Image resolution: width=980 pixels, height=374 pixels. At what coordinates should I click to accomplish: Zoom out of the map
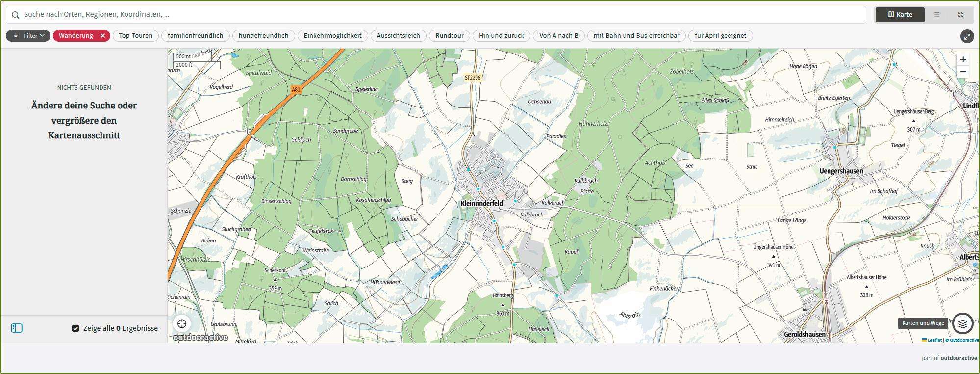click(x=963, y=72)
